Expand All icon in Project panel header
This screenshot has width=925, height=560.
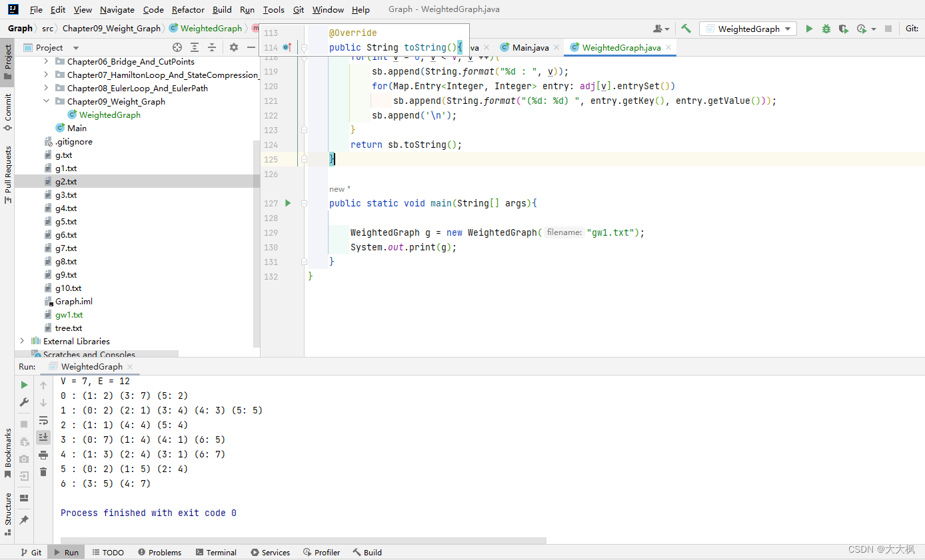pyautogui.click(x=195, y=47)
